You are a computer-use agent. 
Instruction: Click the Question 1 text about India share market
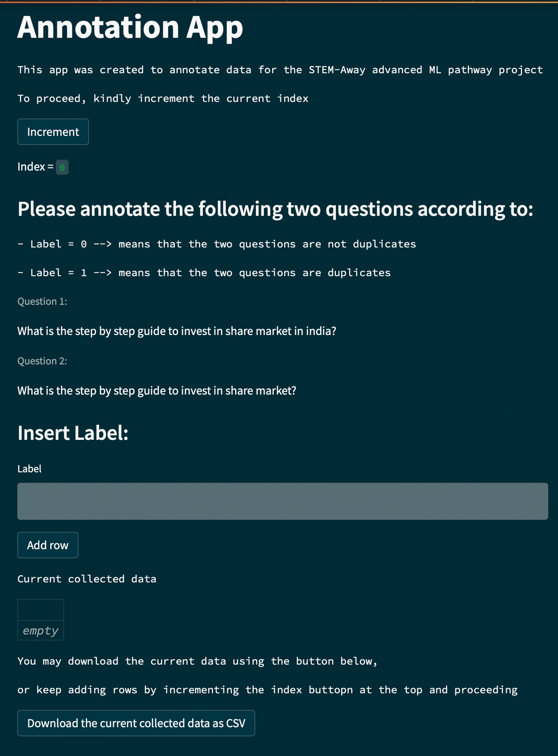coord(176,331)
